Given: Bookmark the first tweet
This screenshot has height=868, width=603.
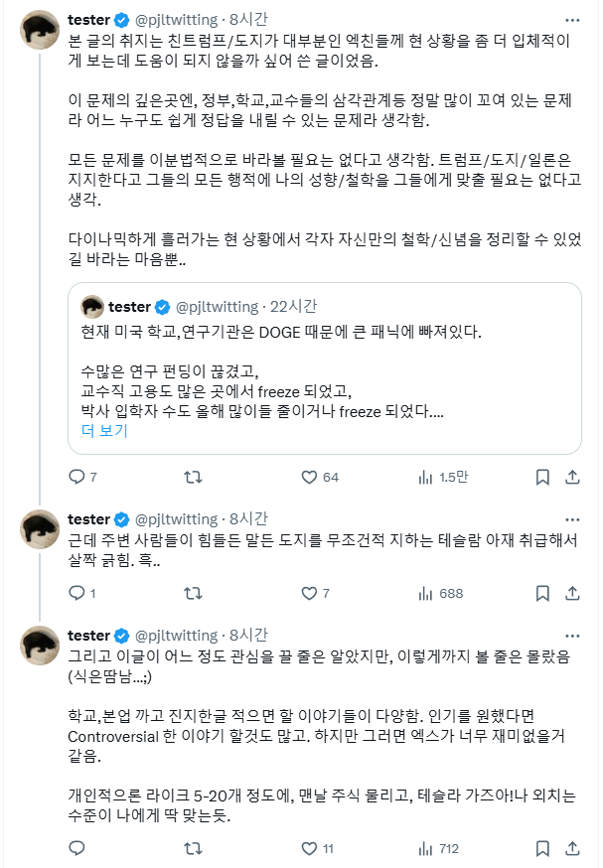Looking at the screenshot, I should (541, 477).
